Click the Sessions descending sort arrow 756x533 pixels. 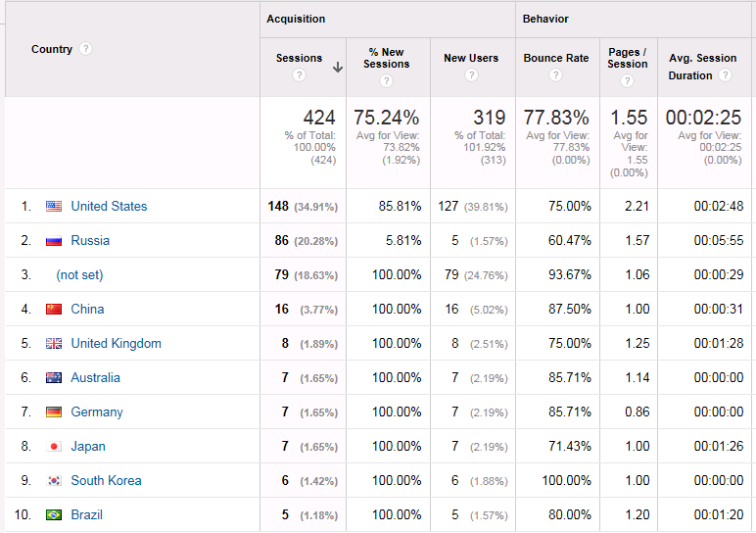coord(338,68)
